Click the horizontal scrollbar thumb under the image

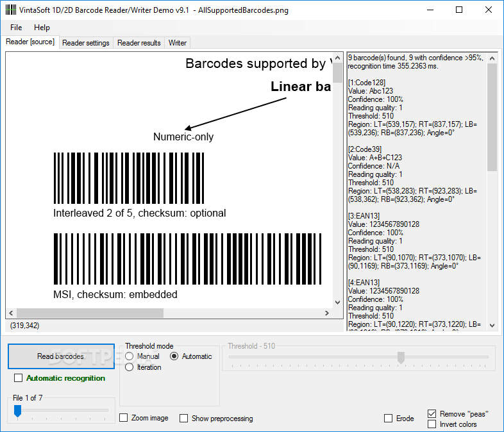click(90, 313)
